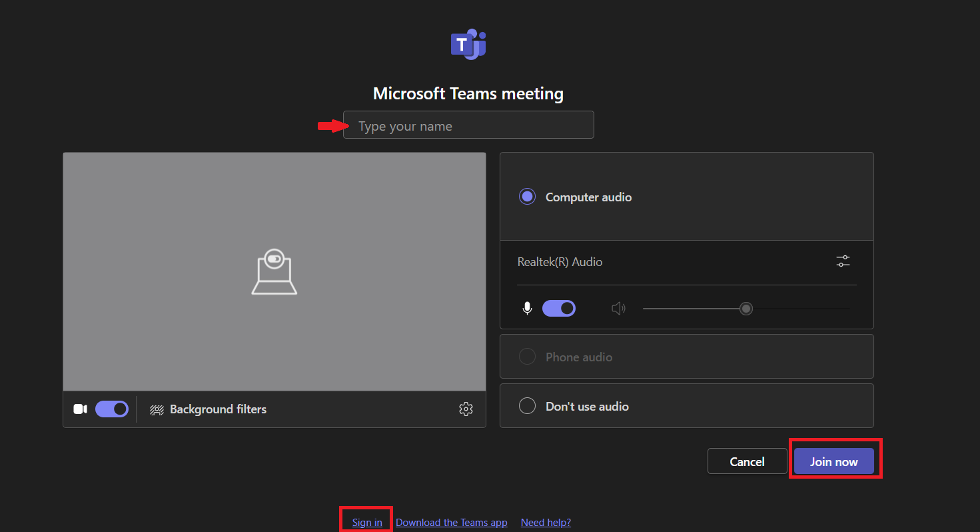Open the Need help? link
980x532 pixels.
[546, 523]
